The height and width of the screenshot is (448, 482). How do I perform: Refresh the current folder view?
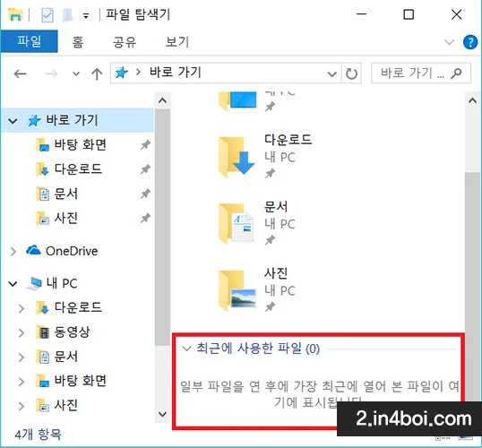click(x=351, y=73)
